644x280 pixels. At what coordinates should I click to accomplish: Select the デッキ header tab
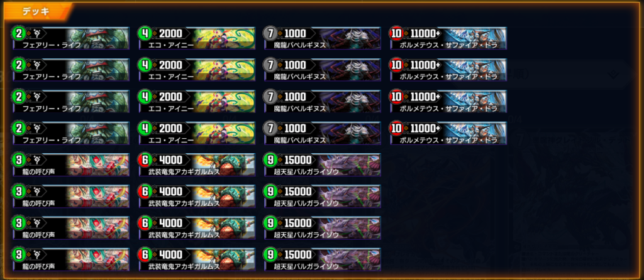pos(36,11)
